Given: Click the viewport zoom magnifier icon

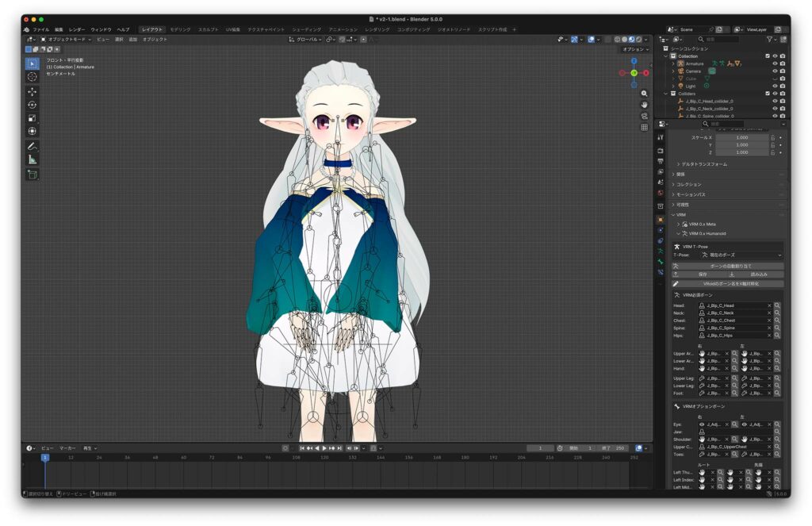Looking at the screenshot, I should coord(645,94).
